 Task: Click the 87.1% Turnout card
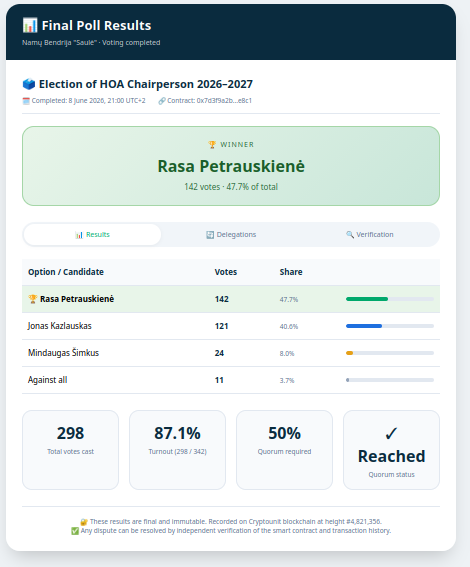pos(178,450)
